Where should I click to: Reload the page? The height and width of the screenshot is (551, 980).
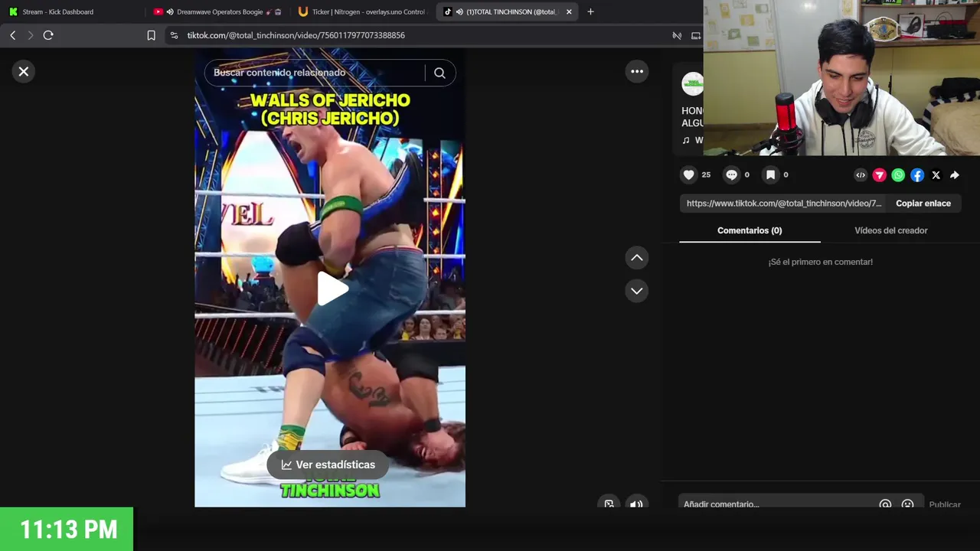(48, 35)
